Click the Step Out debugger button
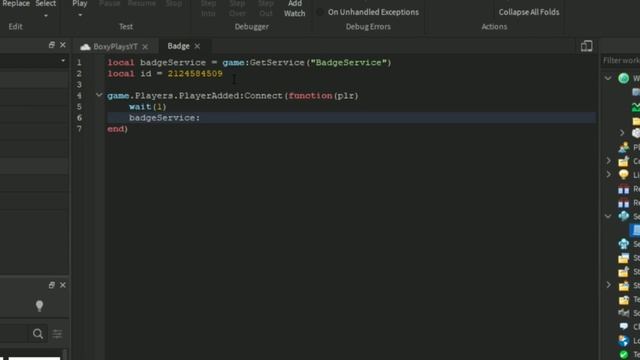The width and height of the screenshot is (640, 360). click(266, 8)
